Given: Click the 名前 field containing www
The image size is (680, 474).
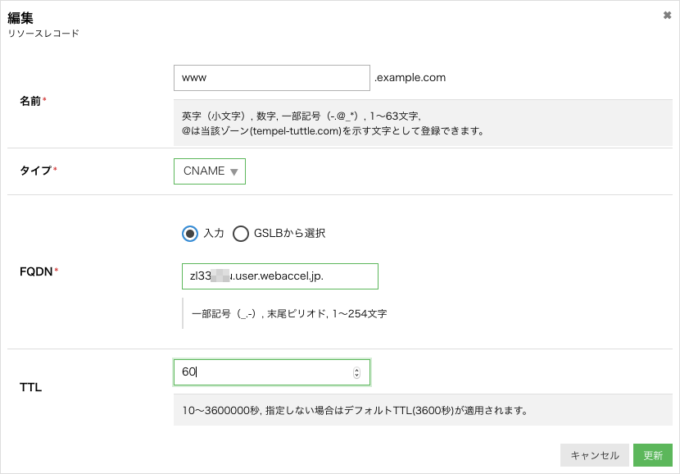Looking at the screenshot, I should coord(271,77).
